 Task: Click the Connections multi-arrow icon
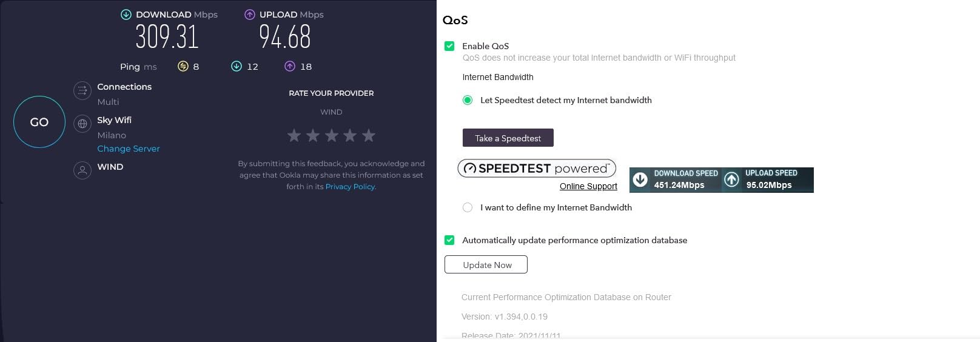pyautogui.click(x=82, y=91)
